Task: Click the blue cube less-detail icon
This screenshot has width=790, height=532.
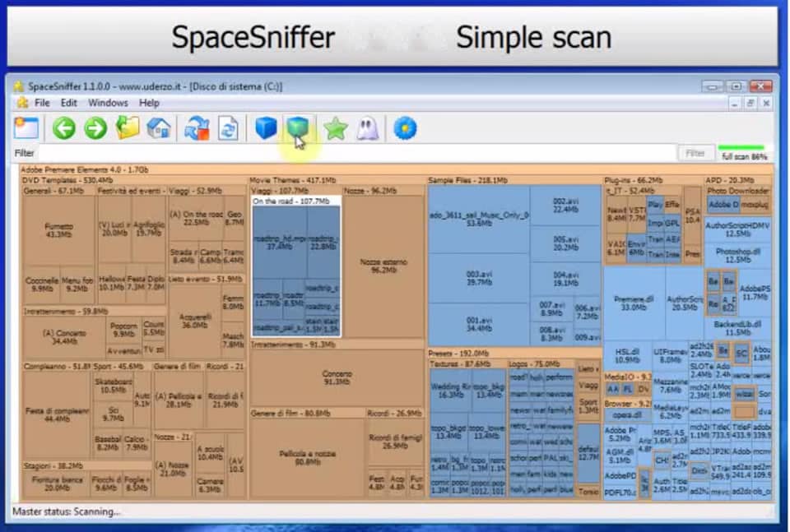Action: [x=265, y=128]
